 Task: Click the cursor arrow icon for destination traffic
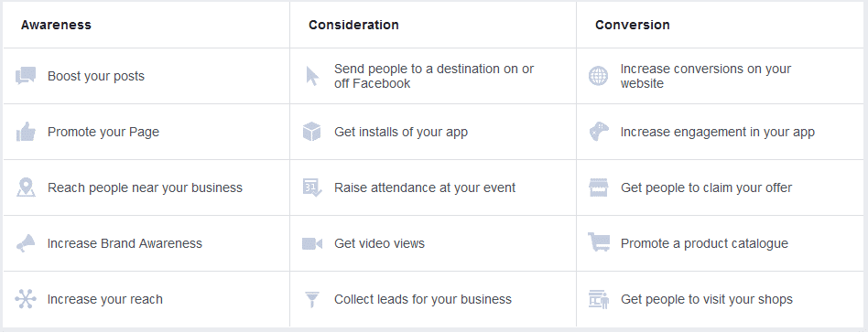pyautogui.click(x=313, y=76)
